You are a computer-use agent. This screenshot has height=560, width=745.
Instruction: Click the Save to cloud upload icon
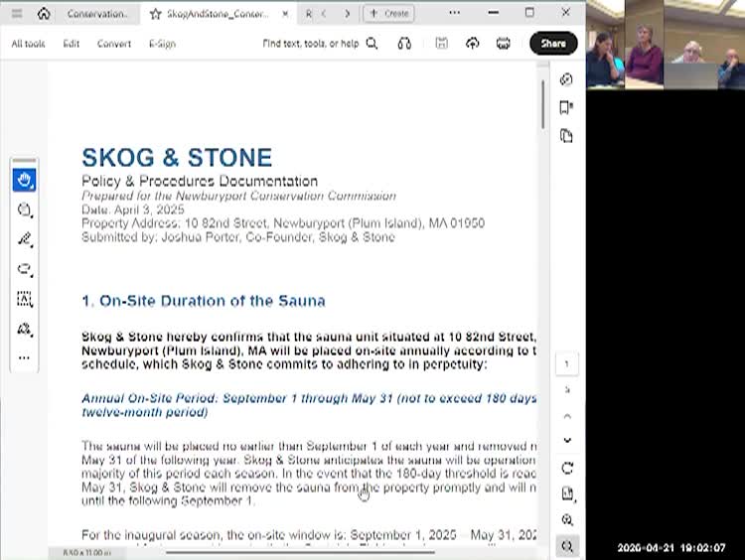[472, 44]
